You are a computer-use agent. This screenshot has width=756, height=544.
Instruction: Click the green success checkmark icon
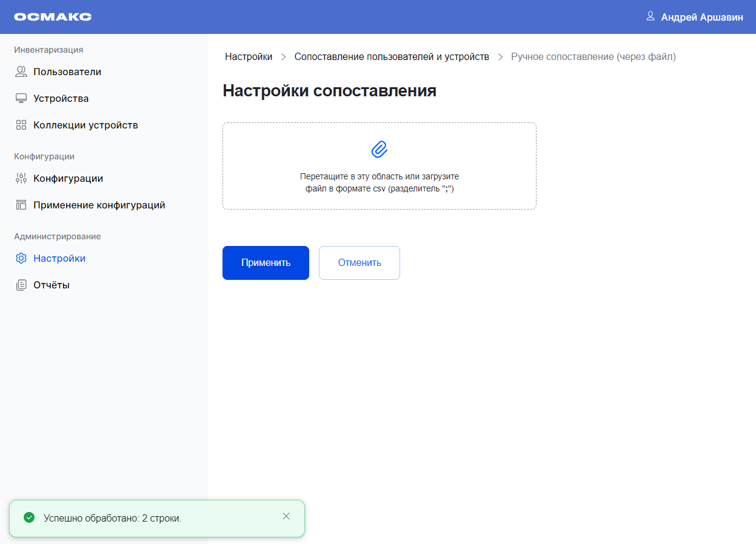tap(28, 518)
